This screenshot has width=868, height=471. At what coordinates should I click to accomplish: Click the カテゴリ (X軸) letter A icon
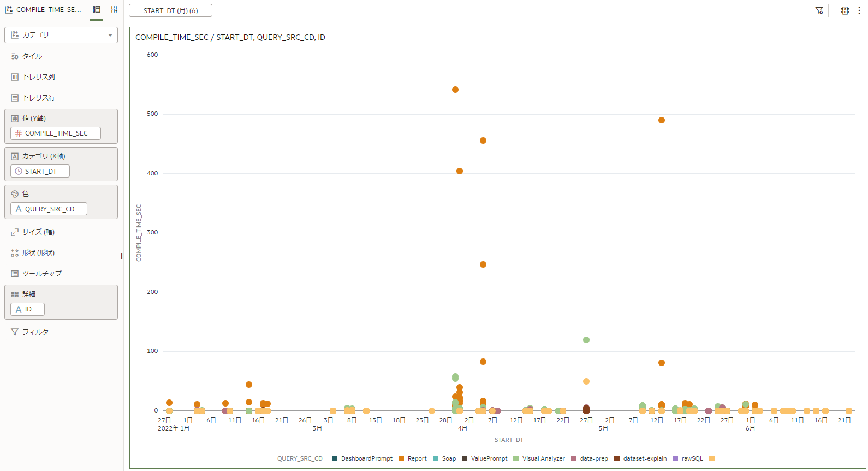(x=15, y=156)
